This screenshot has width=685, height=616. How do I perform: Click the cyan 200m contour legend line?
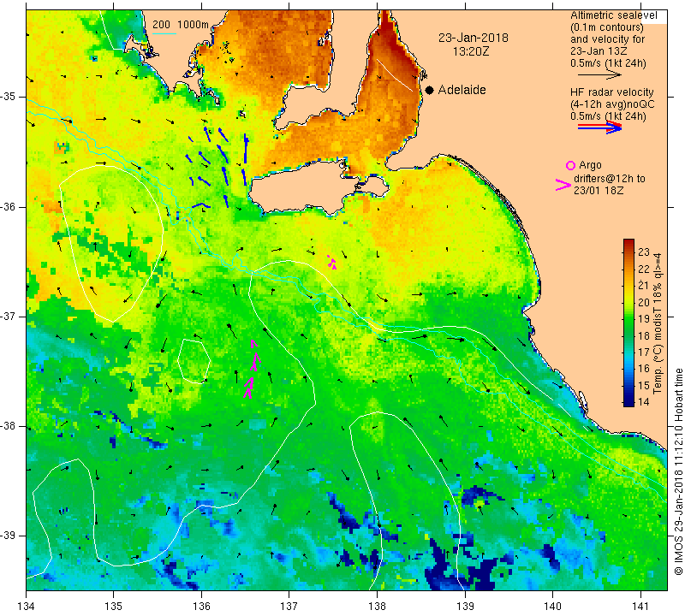coord(164,33)
